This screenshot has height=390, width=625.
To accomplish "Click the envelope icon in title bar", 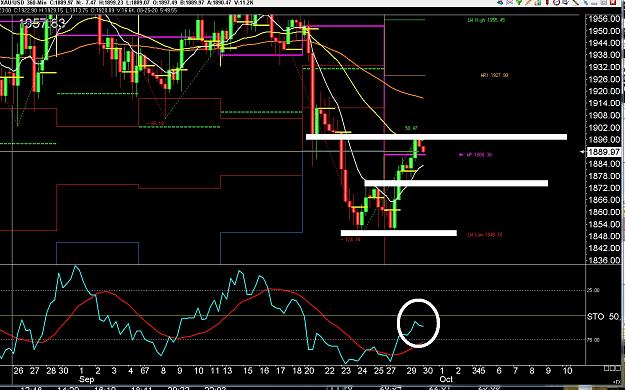I will tap(509, 2).
